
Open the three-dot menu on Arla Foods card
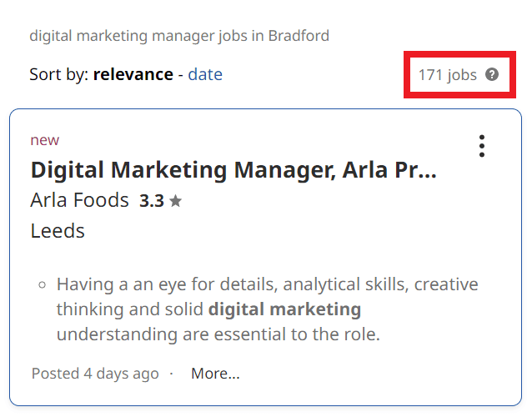[481, 146]
